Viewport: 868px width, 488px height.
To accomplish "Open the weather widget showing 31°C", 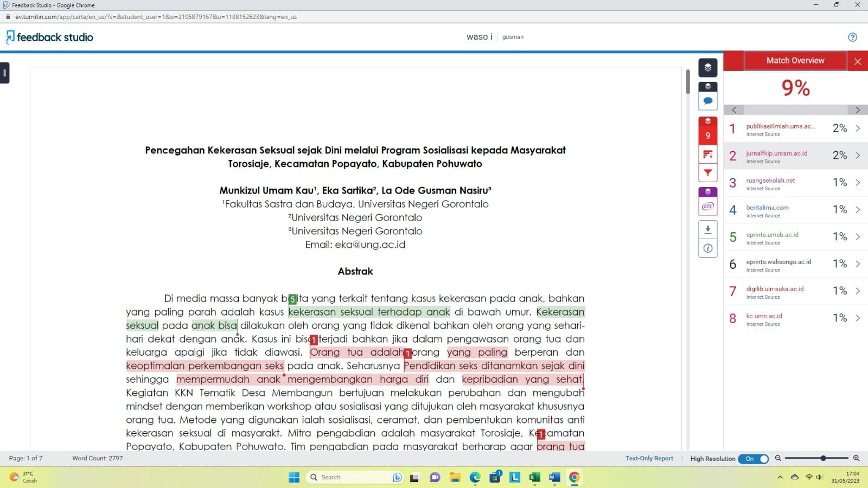I will pos(23,477).
